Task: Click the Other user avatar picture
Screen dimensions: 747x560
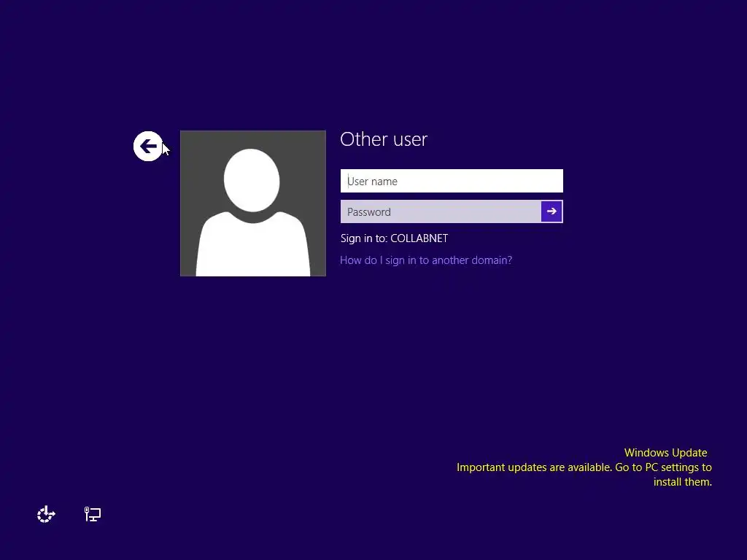Action: [x=253, y=203]
